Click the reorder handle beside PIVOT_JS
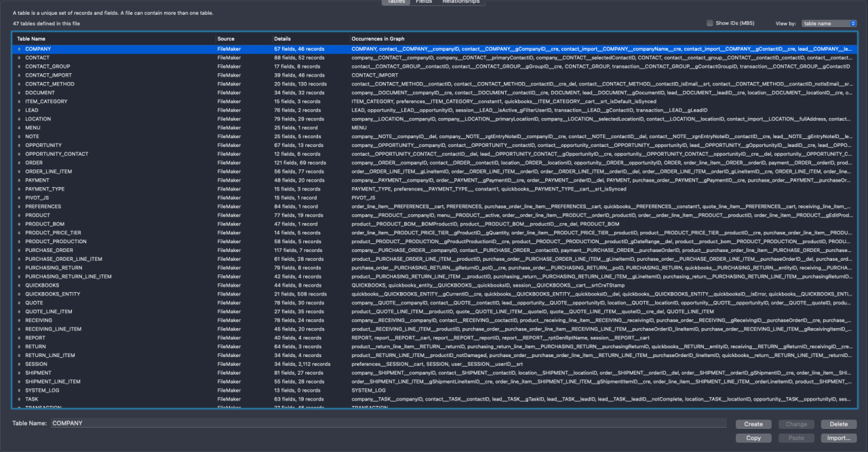The image size is (868, 452). [19, 198]
